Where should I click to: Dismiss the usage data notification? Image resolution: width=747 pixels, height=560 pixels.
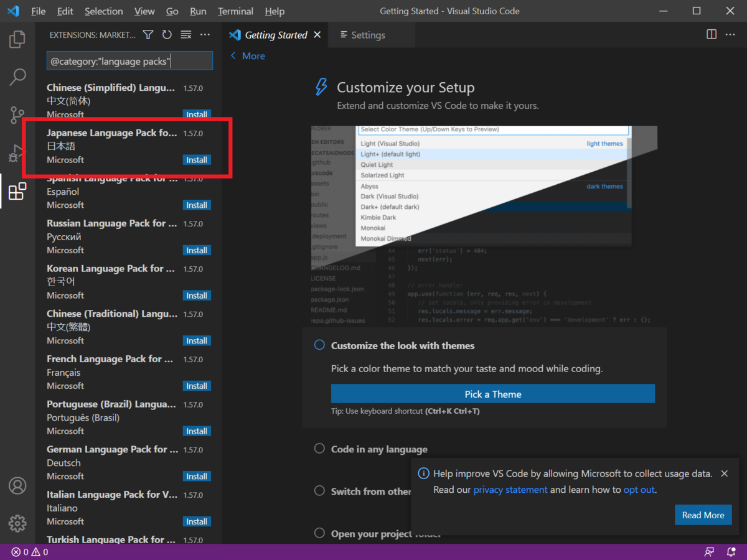tap(724, 474)
